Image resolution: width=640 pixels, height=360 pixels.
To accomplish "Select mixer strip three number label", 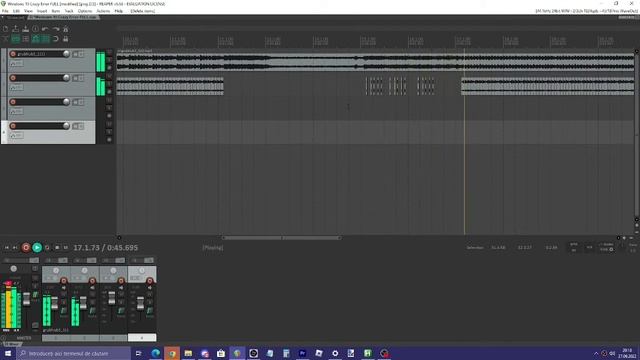I will [113, 338].
